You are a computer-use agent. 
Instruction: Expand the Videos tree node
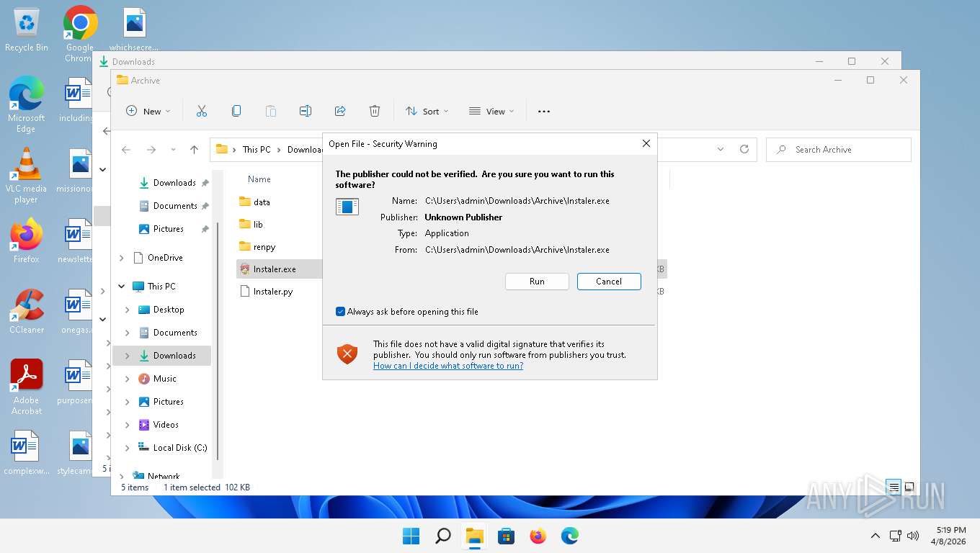click(x=128, y=425)
